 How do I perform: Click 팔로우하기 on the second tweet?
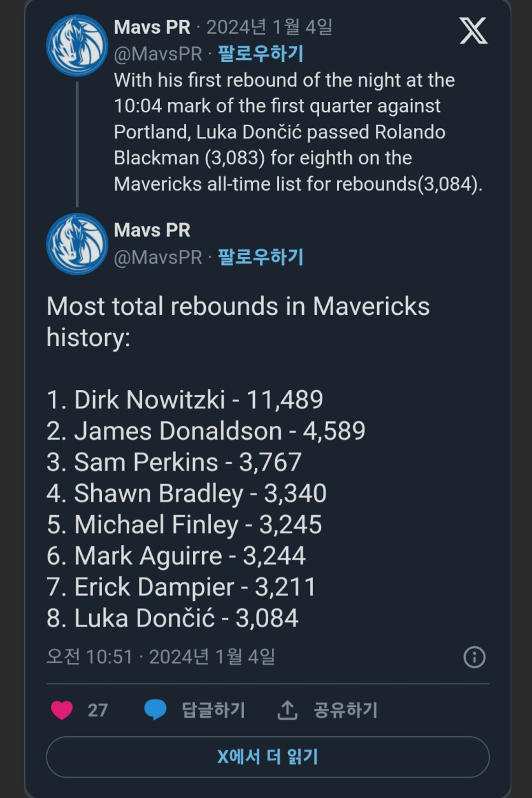[x=261, y=257]
